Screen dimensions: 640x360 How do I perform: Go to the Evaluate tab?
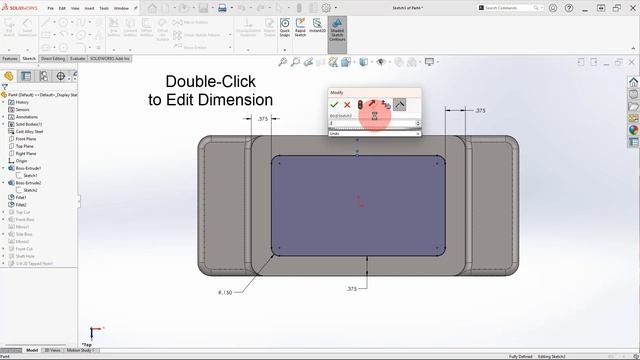(78, 59)
